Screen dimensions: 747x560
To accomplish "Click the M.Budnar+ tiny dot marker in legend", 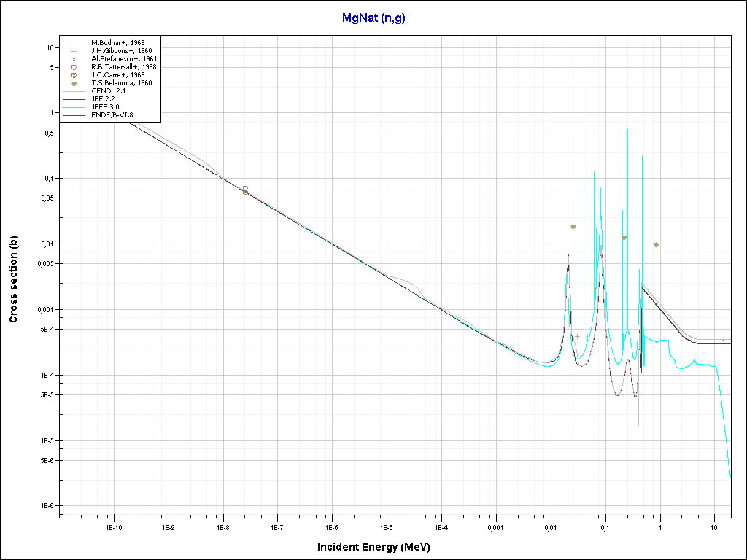I will pos(74,43).
